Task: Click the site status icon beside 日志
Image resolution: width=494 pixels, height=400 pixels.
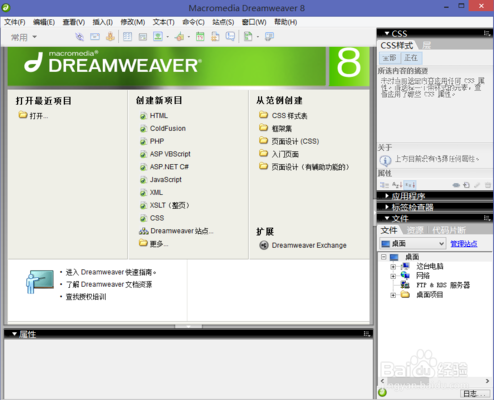Action: tap(383, 393)
